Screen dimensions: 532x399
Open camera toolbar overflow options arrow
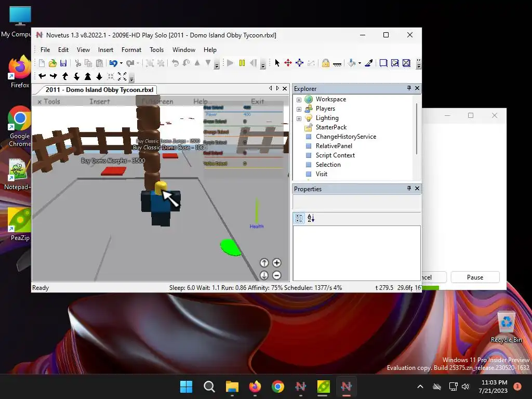coord(131,79)
